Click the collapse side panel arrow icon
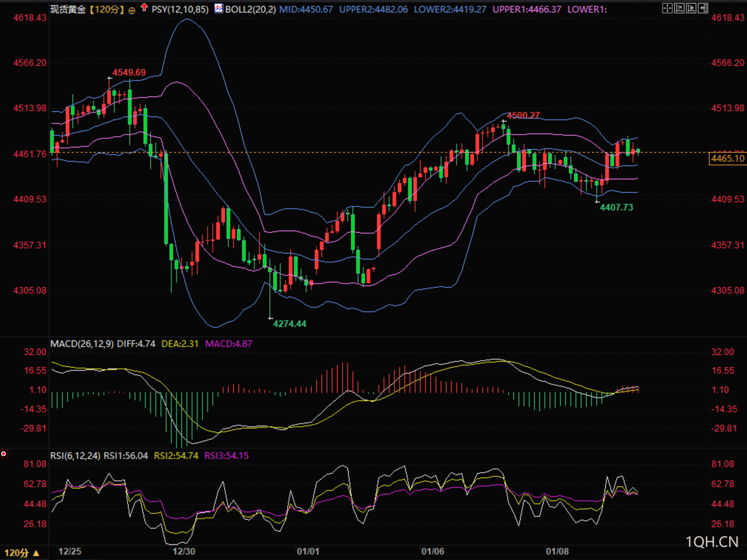 coord(703,8)
